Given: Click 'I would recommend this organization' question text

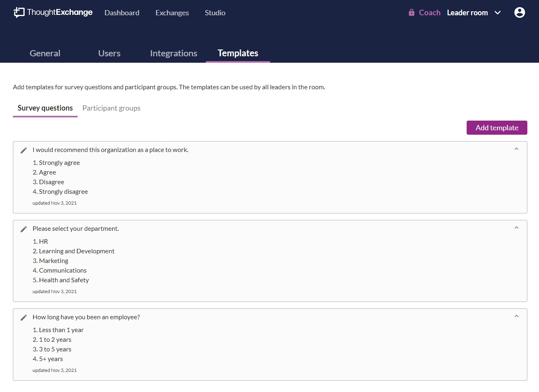Looking at the screenshot, I should pos(111,150).
